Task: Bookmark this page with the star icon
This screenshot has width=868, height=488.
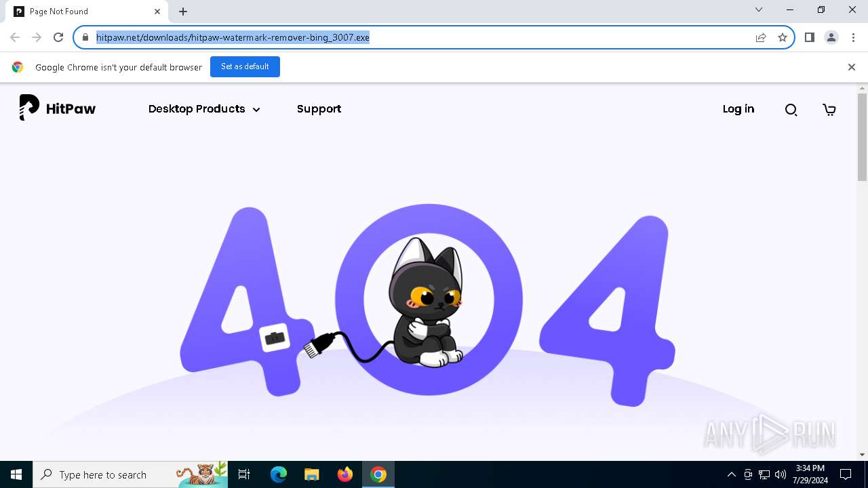Action: (783, 37)
